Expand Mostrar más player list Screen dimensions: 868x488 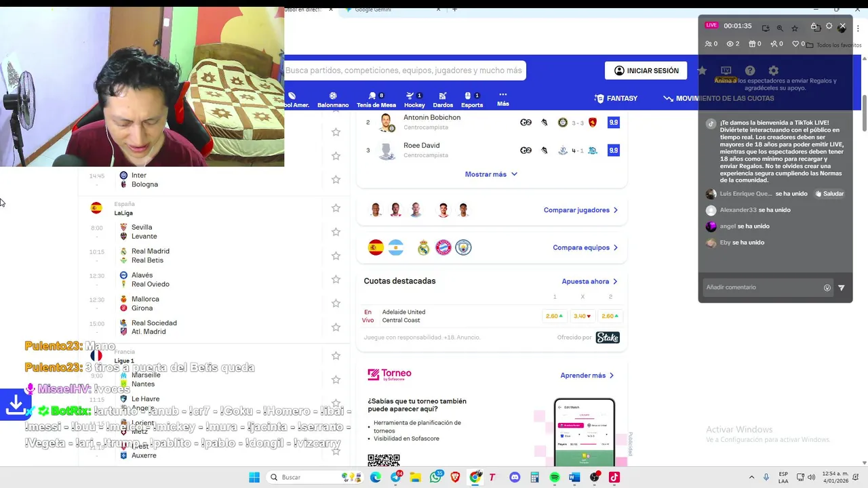491,174
